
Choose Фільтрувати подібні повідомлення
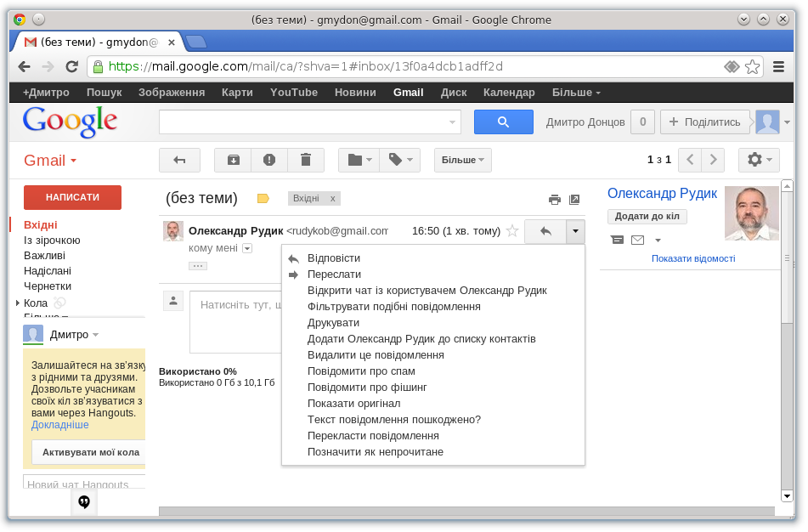click(x=393, y=307)
